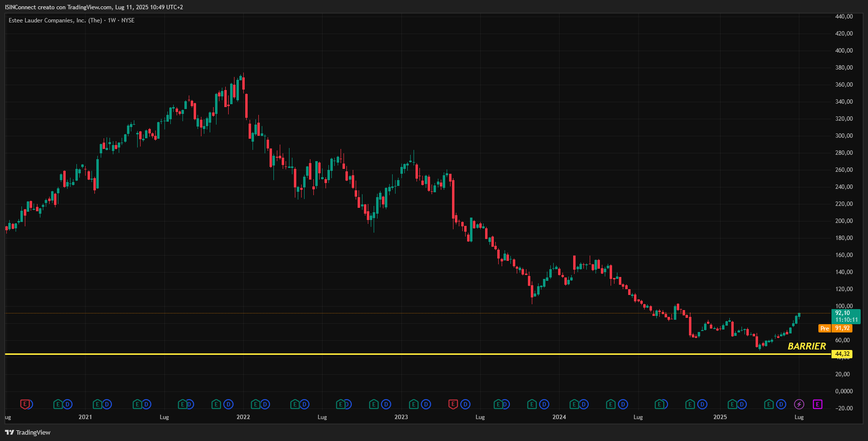The height and width of the screenshot is (441, 868).
Task: Click the 2024 time axis label
Action: (559, 417)
